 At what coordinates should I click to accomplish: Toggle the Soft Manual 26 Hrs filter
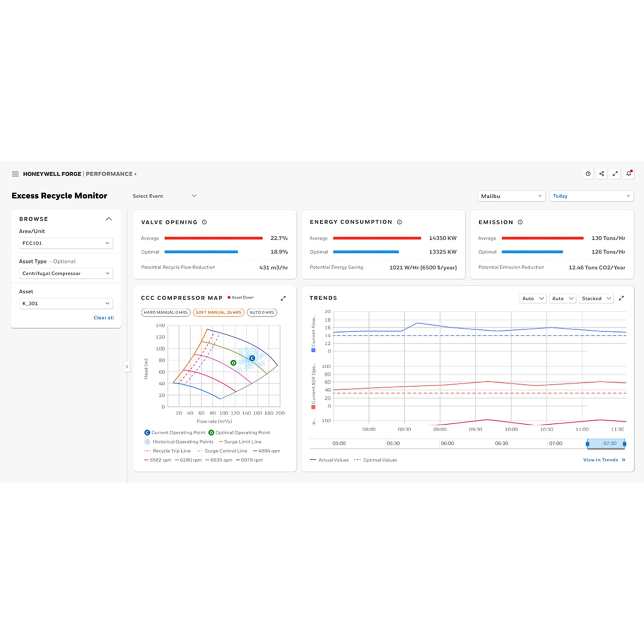pos(218,312)
